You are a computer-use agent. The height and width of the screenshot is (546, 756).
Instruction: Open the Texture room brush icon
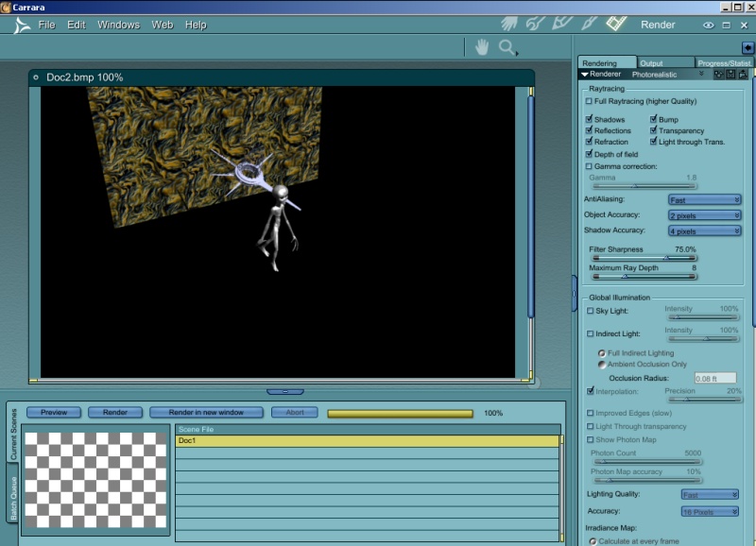[x=590, y=24]
